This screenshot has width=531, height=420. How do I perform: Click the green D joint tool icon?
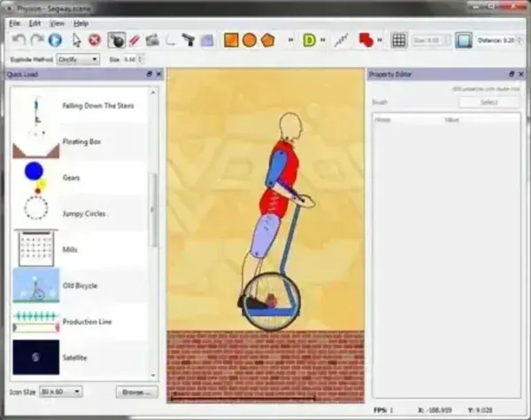(309, 41)
